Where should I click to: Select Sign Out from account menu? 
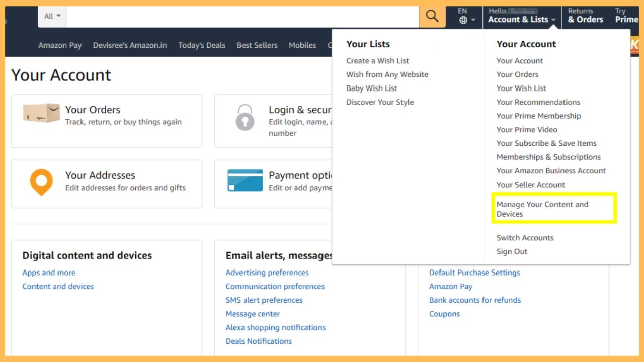tap(512, 251)
